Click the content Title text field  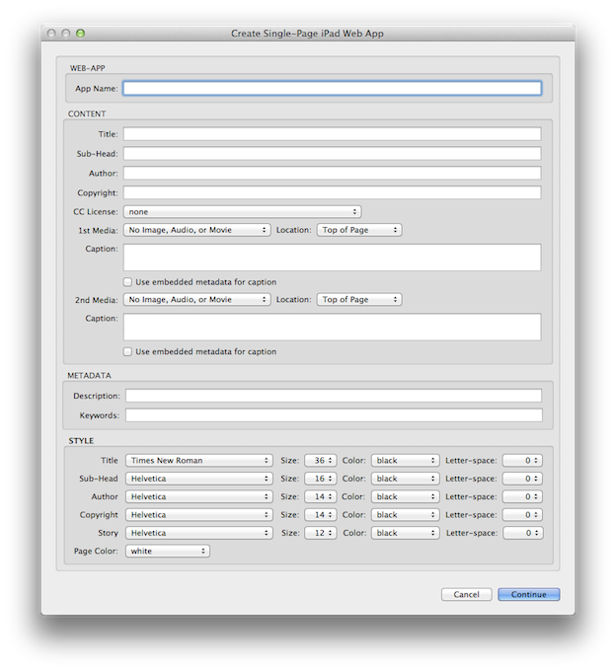click(333, 134)
